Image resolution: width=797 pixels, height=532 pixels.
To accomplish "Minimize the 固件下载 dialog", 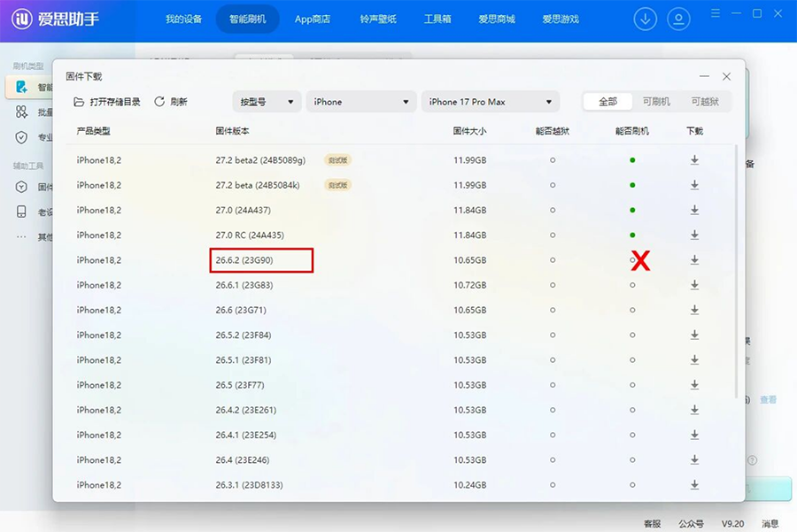I will click(x=704, y=76).
